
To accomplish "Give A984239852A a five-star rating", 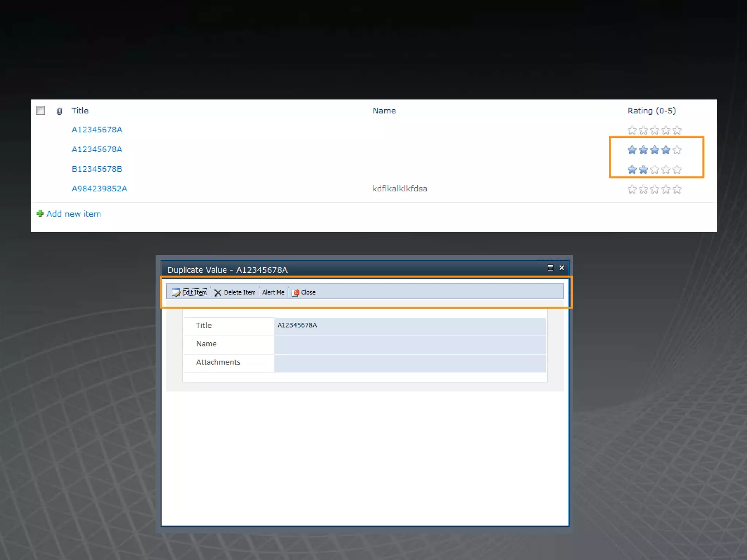I will [x=677, y=189].
